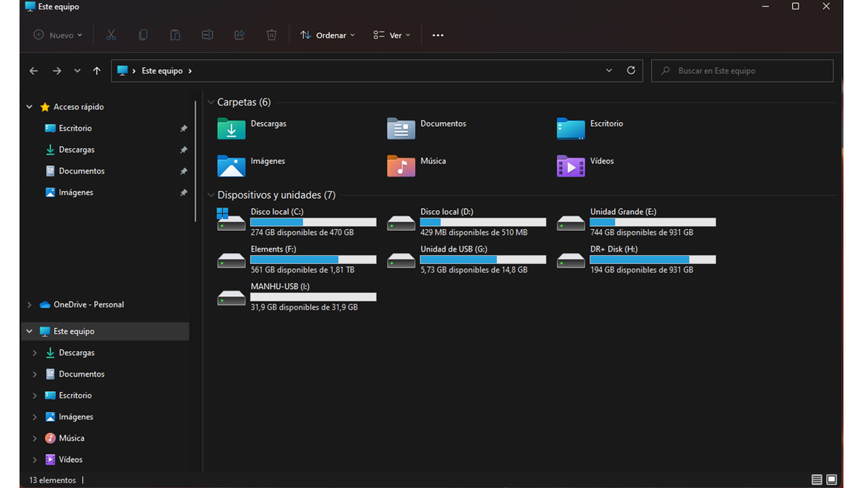Click the chevron after Este equipo breadcrumb
The height and width of the screenshot is (488, 868).
[190, 71]
